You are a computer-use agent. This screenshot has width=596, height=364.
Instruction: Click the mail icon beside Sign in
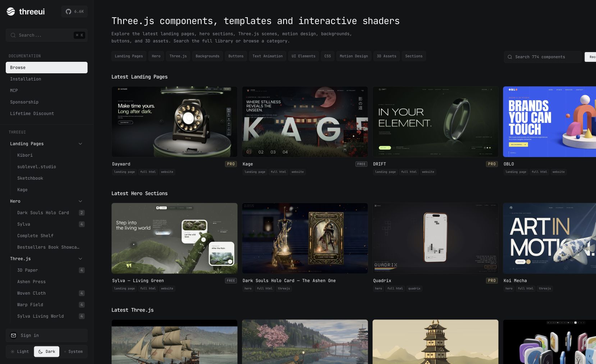pos(14,335)
